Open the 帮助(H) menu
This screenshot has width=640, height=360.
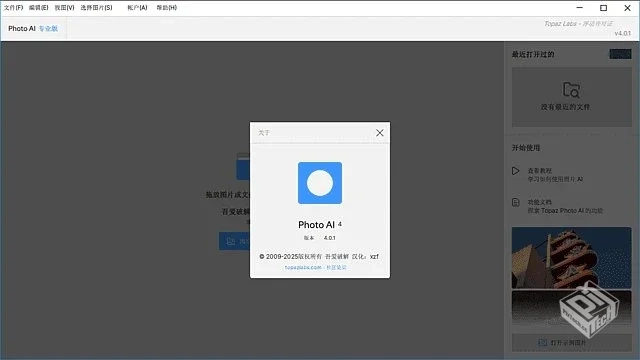[167, 7]
